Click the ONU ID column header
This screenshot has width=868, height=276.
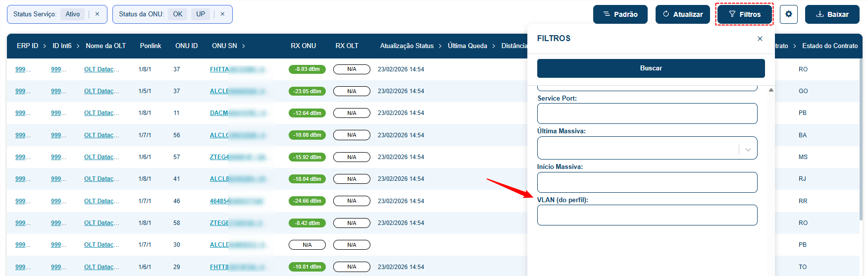coord(186,46)
